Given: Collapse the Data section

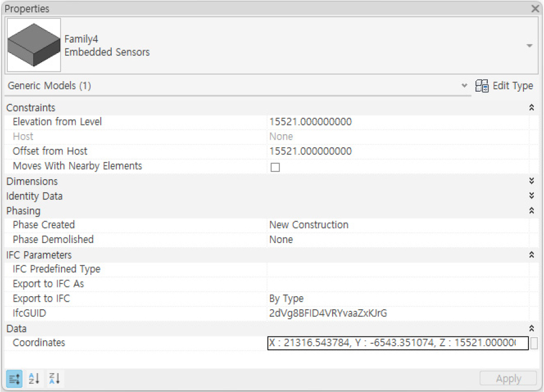Looking at the screenshot, I should tap(531, 329).
